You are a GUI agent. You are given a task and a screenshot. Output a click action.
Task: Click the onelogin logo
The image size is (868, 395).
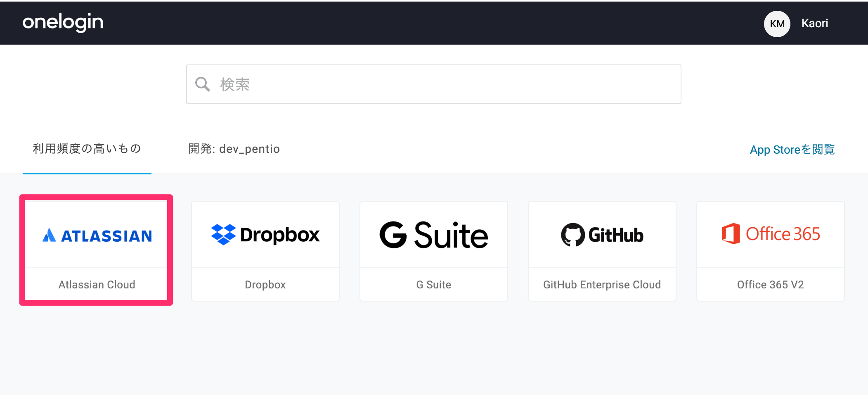[63, 22]
